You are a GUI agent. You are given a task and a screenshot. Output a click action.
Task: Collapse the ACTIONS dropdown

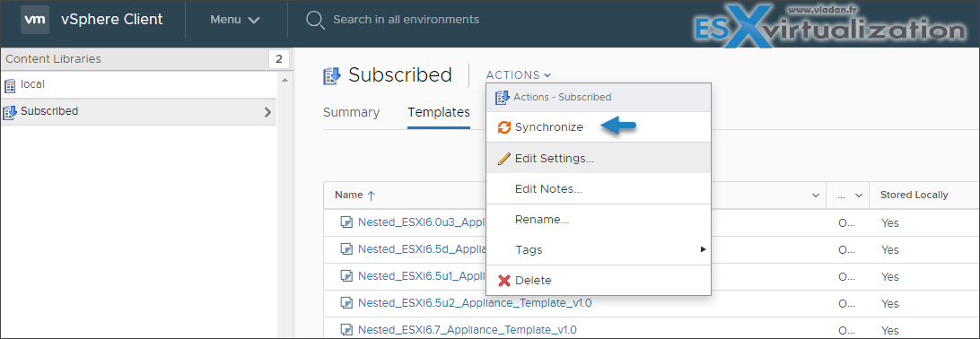coord(519,75)
